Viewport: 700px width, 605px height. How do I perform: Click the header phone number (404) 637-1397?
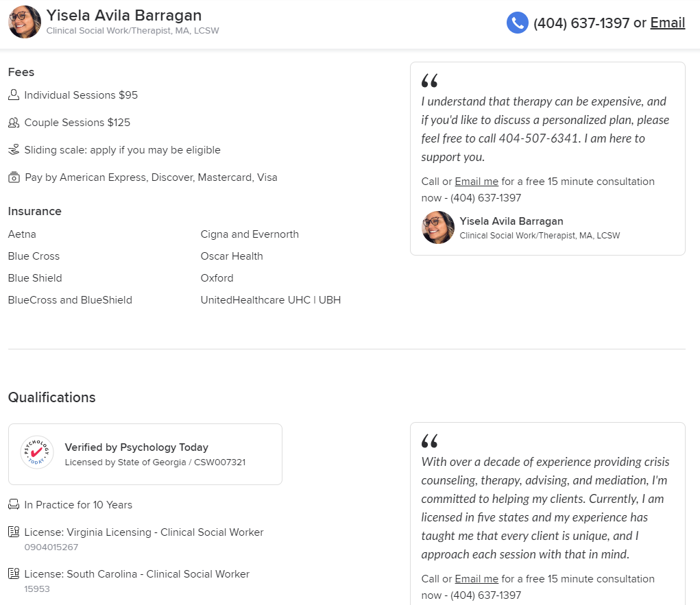tap(581, 23)
